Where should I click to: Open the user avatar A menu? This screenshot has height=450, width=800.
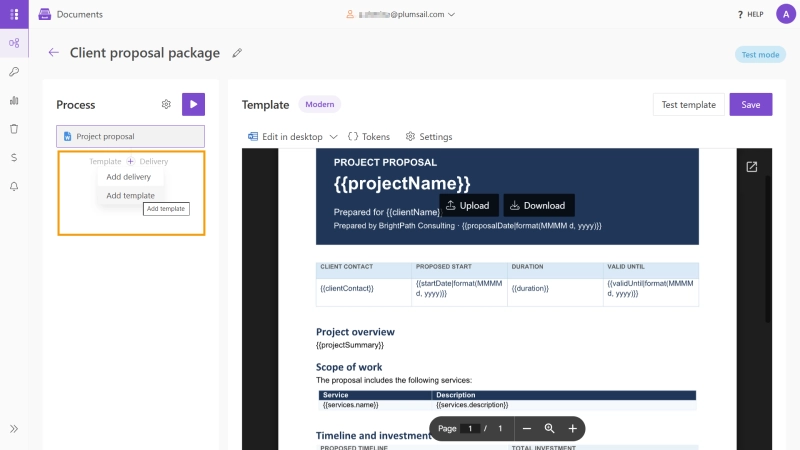(x=786, y=14)
